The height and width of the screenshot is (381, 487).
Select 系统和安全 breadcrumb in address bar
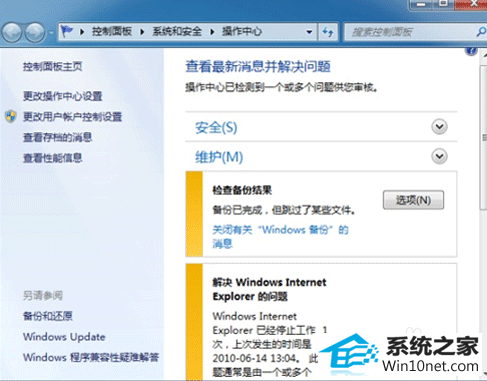177,32
